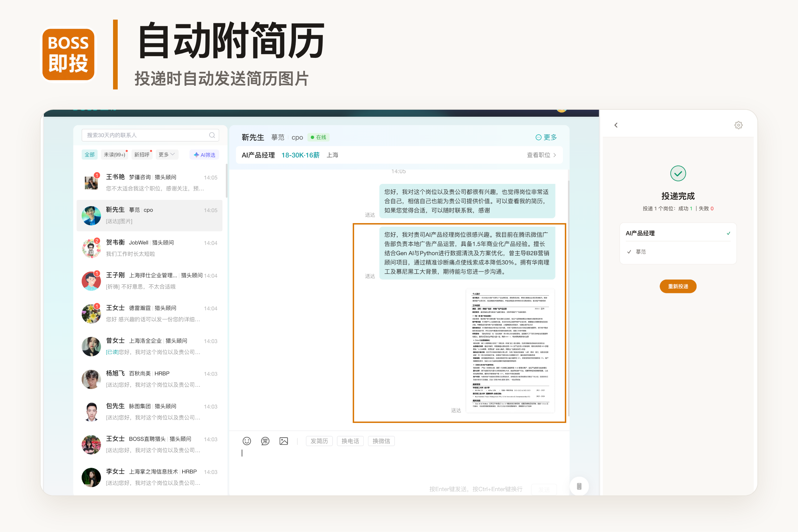Open 李女士 avatar
The image size is (798, 532).
click(x=91, y=477)
